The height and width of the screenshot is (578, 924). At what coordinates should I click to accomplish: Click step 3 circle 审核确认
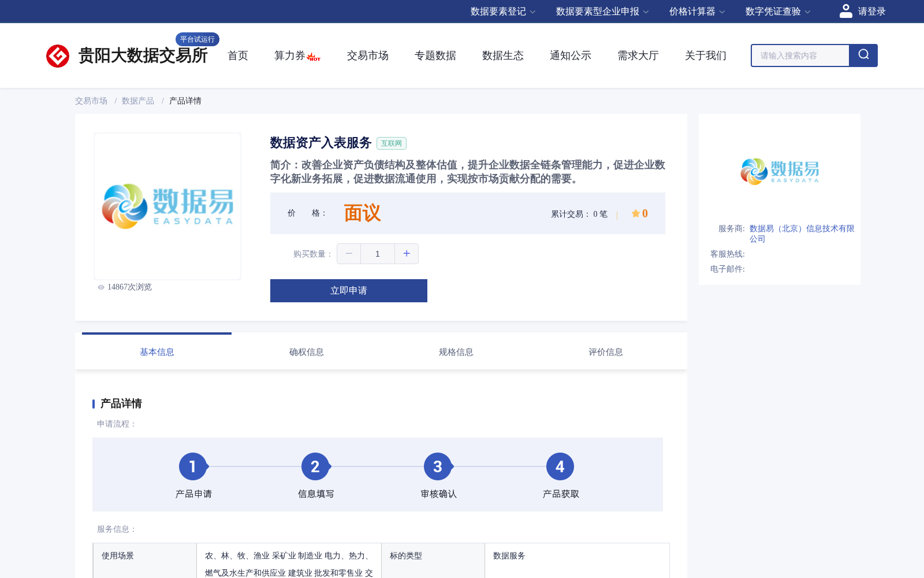click(438, 466)
